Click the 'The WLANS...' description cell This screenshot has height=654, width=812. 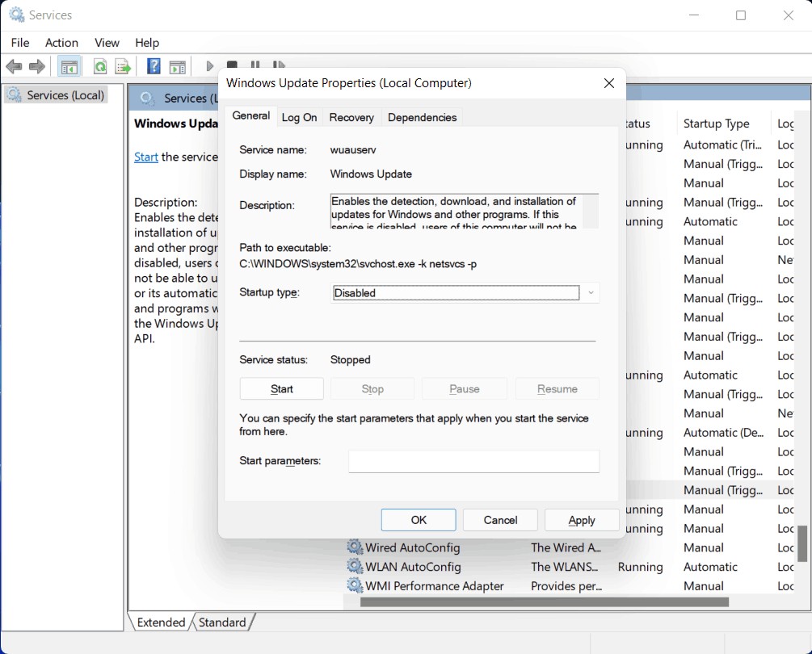(x=565, y=567)
